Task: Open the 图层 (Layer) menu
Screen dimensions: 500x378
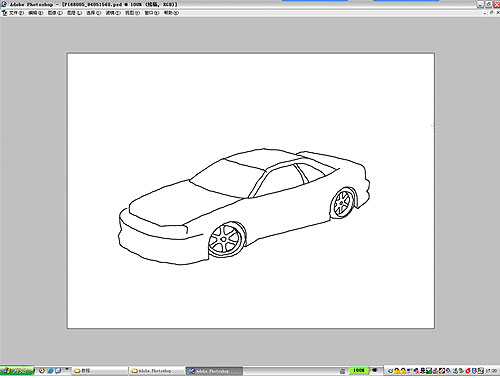Action: (74, 13)
